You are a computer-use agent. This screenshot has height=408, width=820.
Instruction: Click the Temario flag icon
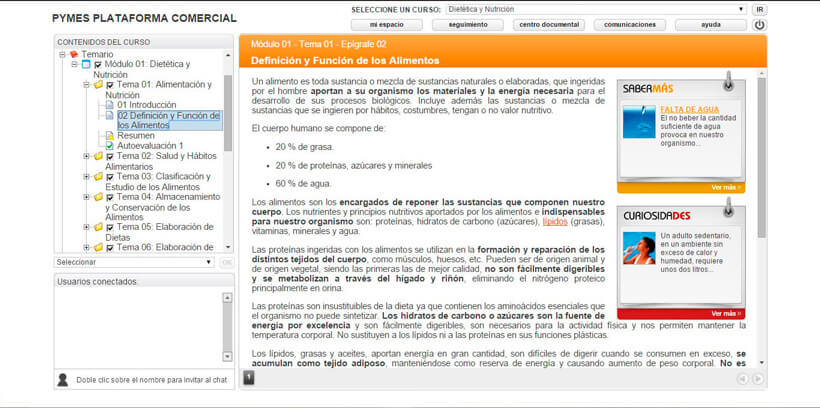tap(74, 54)
